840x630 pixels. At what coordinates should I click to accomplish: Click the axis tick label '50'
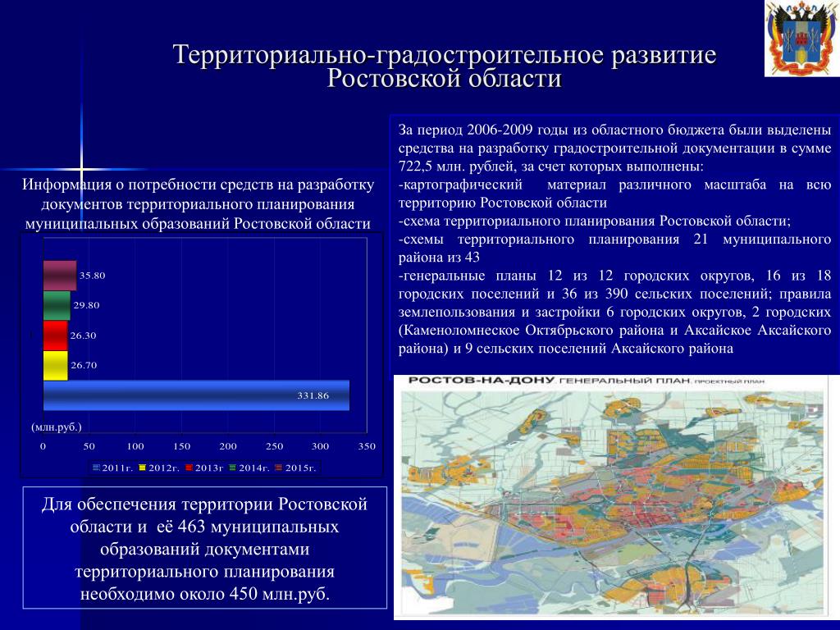tap(89, 445)
